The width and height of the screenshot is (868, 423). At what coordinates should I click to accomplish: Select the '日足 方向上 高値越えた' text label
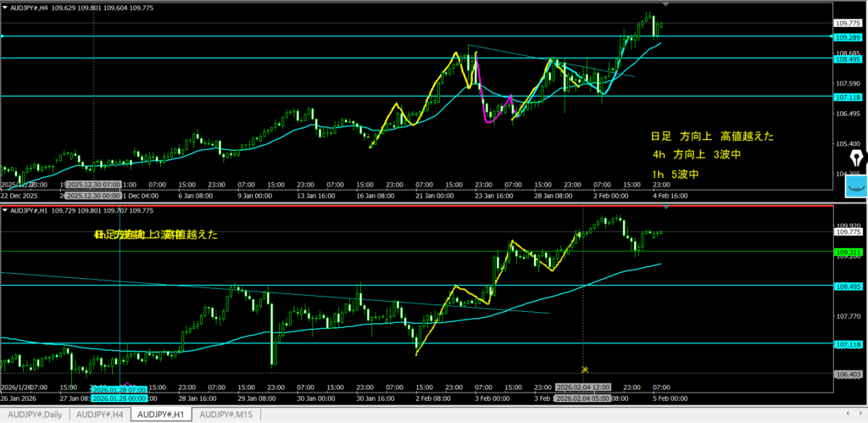point(711,136)
